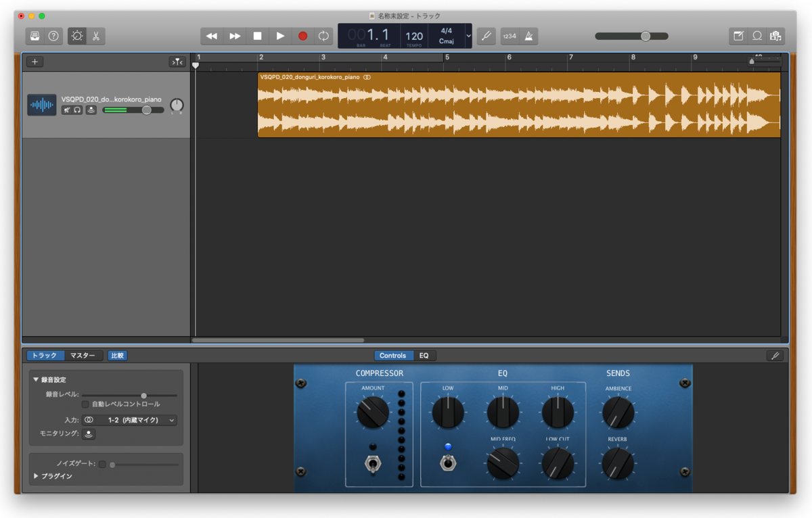Adjust the horizontal zoom slider

tap(765, 62)
